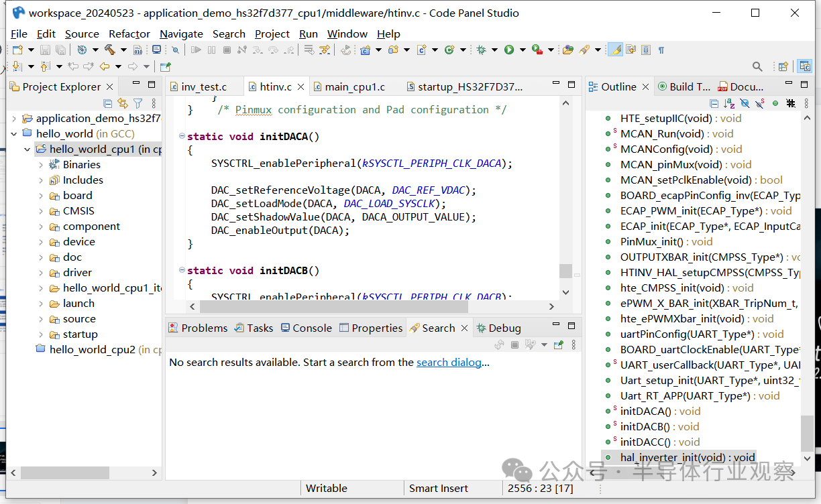
Task: Close the Project Explorer view
Action: [110, 86]
